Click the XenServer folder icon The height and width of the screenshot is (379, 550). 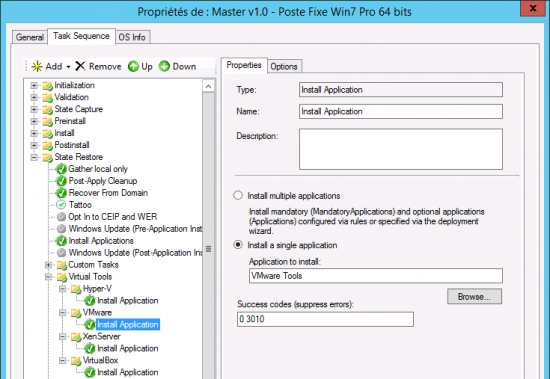pyautogui.click(x=76, y=337)
